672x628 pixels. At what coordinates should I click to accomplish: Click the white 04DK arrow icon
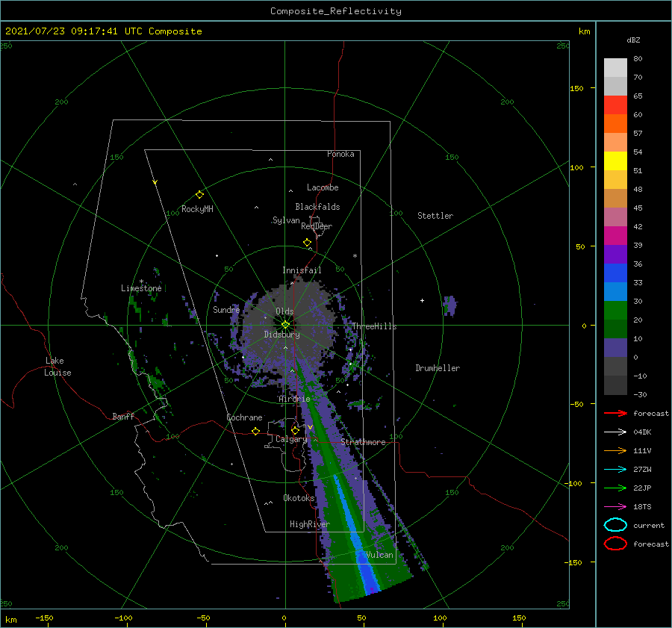pos(615,432)
